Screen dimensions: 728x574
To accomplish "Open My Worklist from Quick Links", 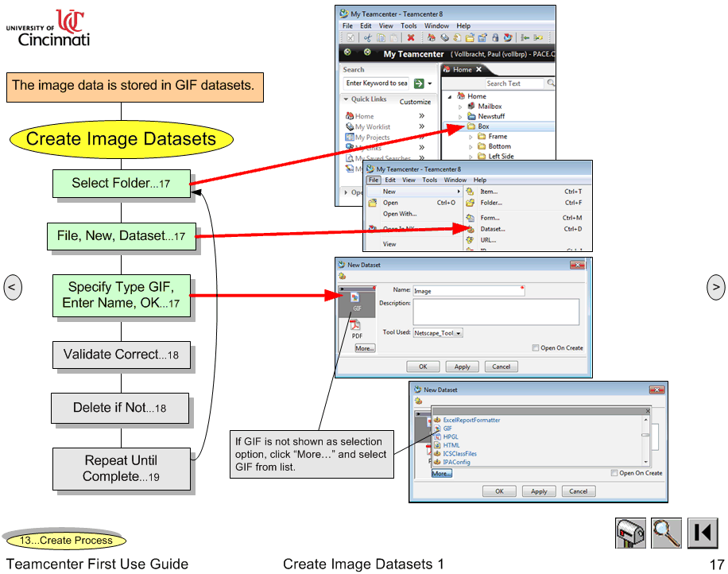I will [x=372, y=126].
